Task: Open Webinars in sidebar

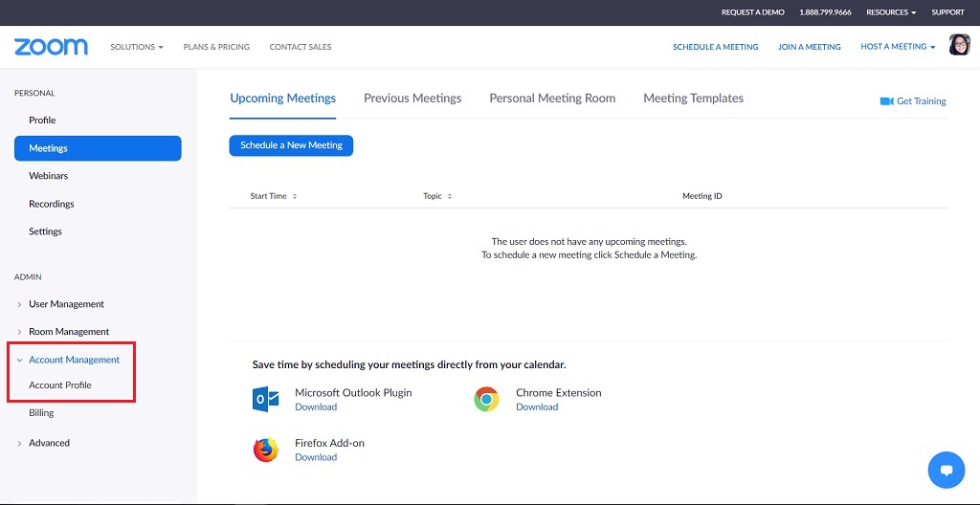Action: [48, 176]
